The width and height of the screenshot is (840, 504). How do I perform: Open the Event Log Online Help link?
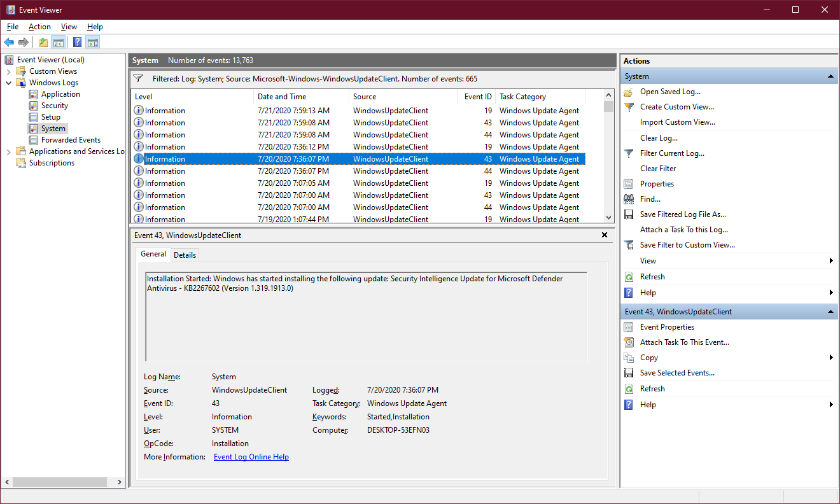pyautogui.click(x=251, y=457)
